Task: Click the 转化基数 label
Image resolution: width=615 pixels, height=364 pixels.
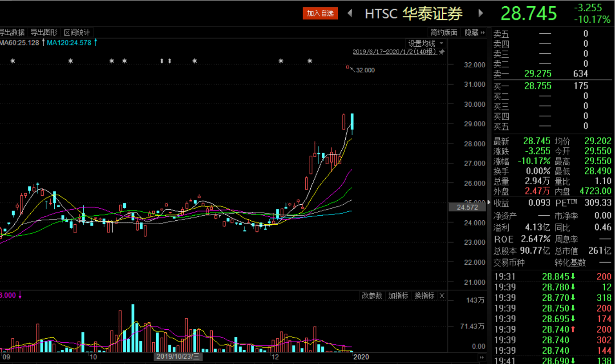Action: tap(570, 263)
